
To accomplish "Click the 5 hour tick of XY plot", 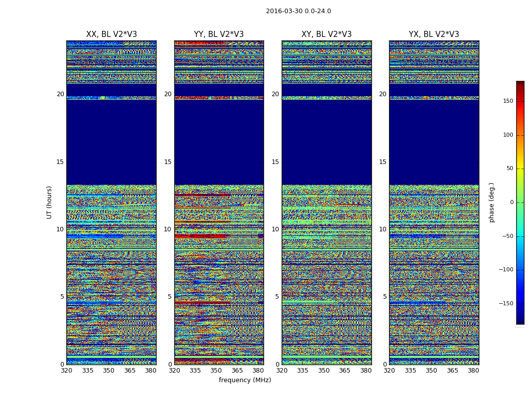I will 277,297.
